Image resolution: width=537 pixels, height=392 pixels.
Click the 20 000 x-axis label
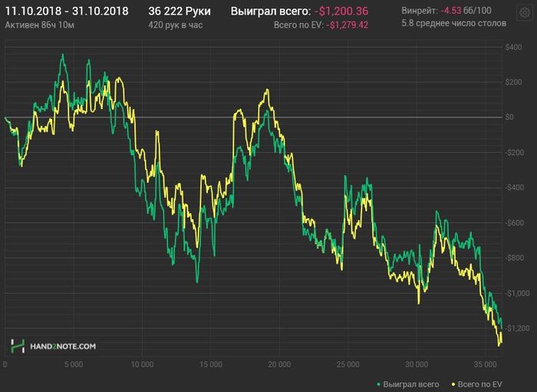279,364
